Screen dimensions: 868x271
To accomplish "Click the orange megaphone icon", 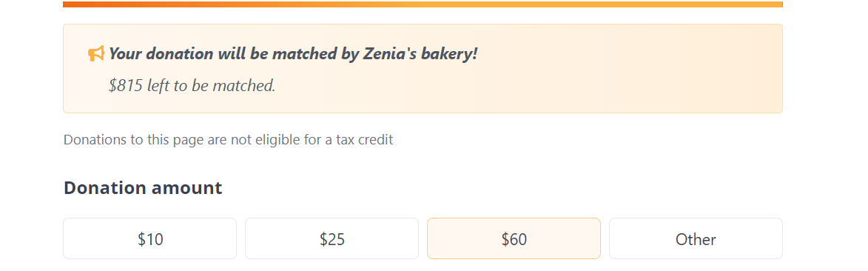I will coord(95,54).
